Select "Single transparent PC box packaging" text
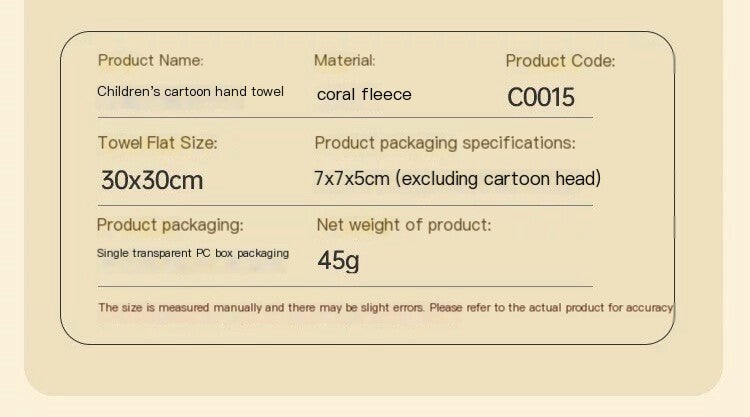The height and width of the screenshot is (417, 750). (193, 253)
